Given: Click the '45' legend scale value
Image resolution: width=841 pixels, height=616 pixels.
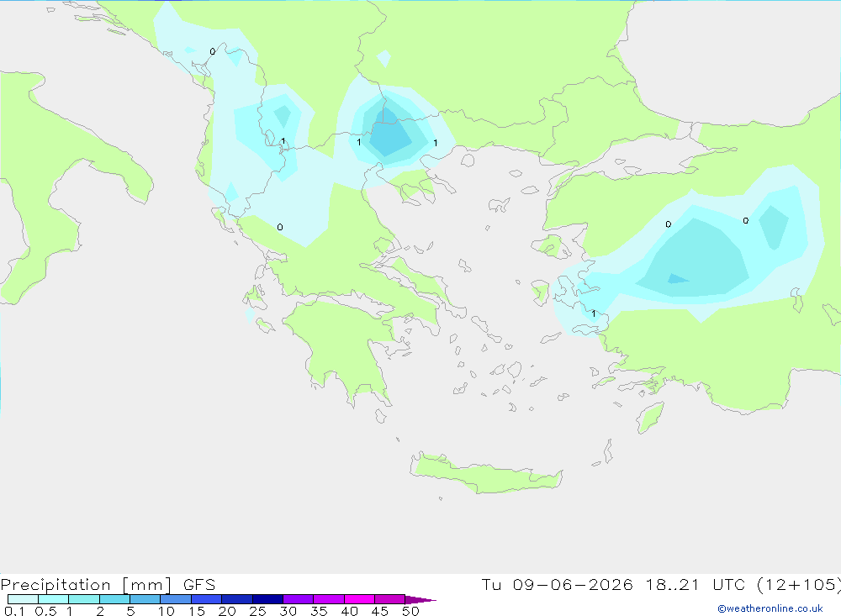Looking at the screenshot, I should (x=380, y=611).
